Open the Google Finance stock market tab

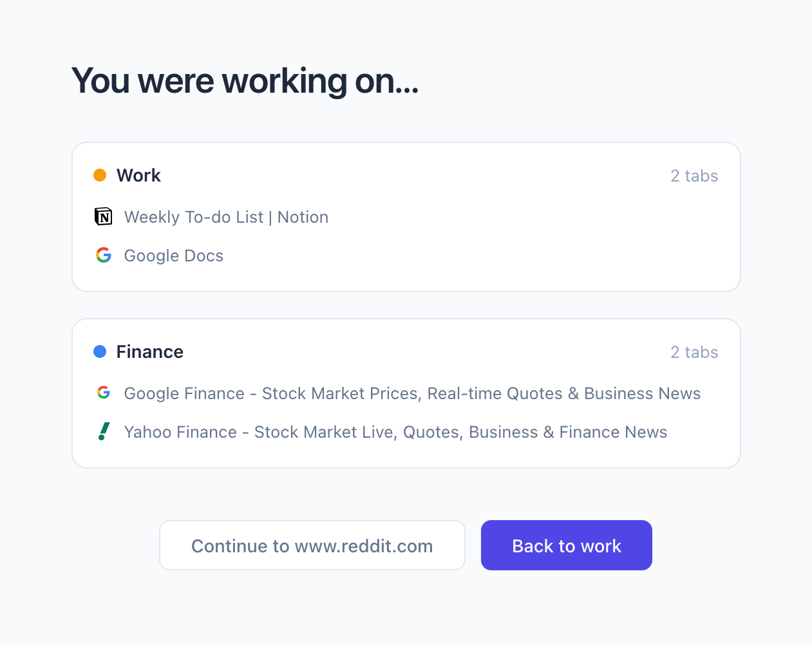[412, 393]
